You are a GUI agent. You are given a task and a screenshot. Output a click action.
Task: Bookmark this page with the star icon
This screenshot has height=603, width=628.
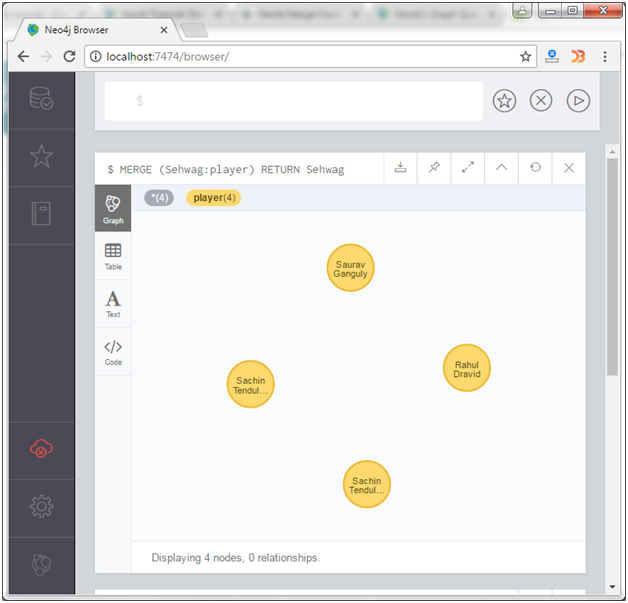click(525, 56)
